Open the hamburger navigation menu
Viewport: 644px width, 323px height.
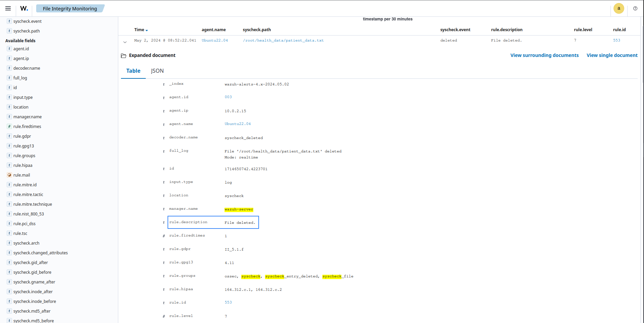[x=8, y=8]
